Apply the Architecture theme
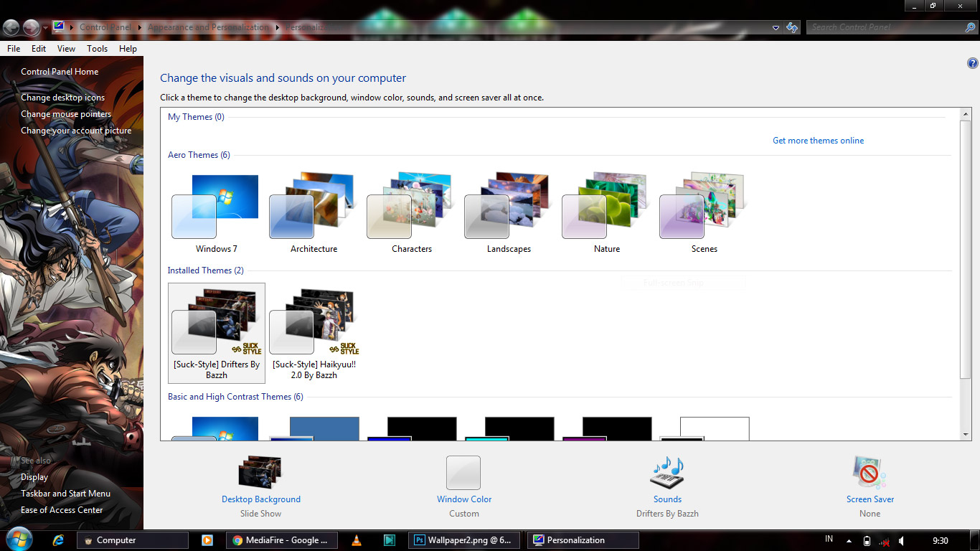The width and height of the screenshot is (980, 551). (314, 213)
